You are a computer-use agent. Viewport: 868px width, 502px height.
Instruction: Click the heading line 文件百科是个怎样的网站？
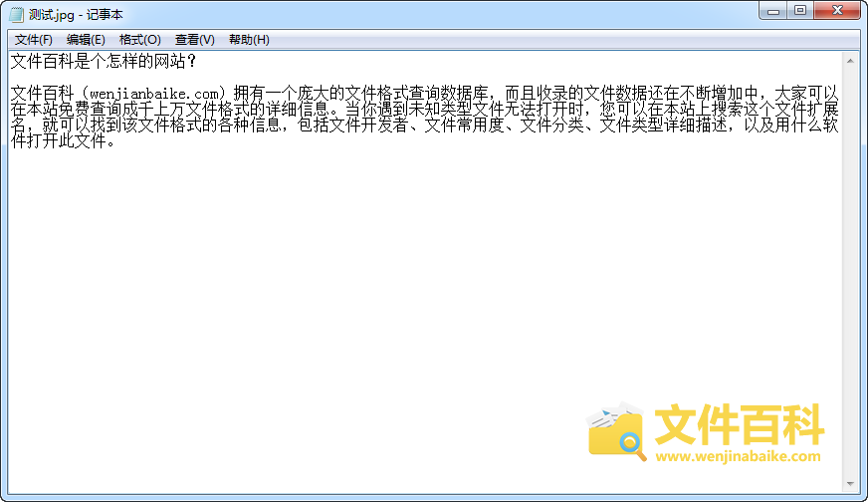105,61
